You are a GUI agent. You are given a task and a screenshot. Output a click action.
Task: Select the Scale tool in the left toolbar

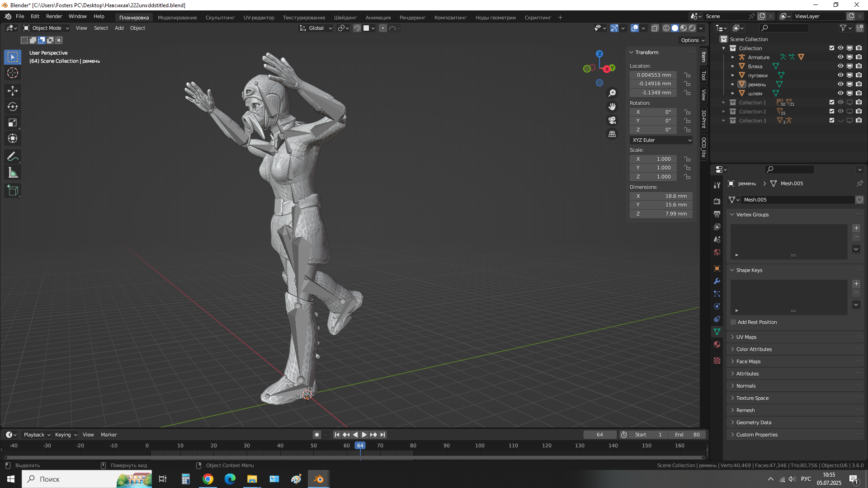pyautogui.click(x=13, y=122)
